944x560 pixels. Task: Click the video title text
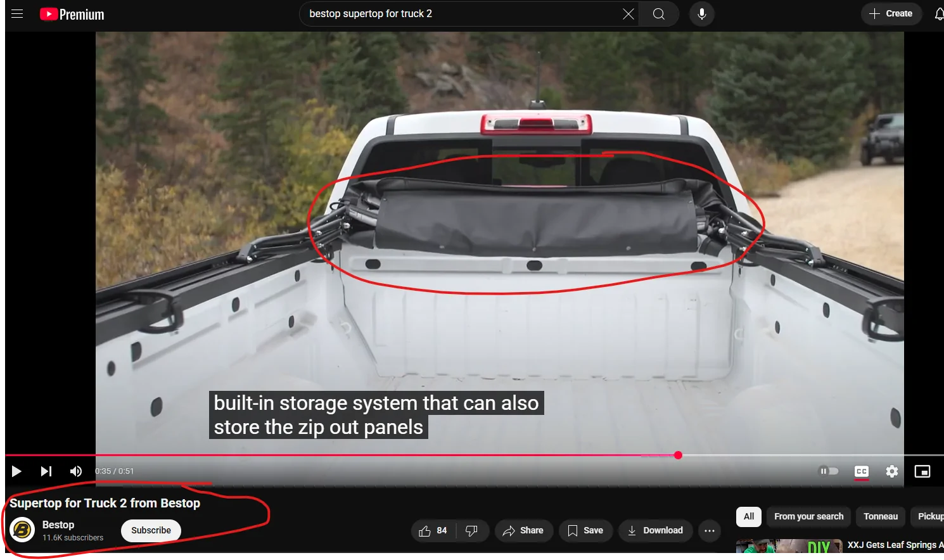pyautogui.click(x=105, y=503)
